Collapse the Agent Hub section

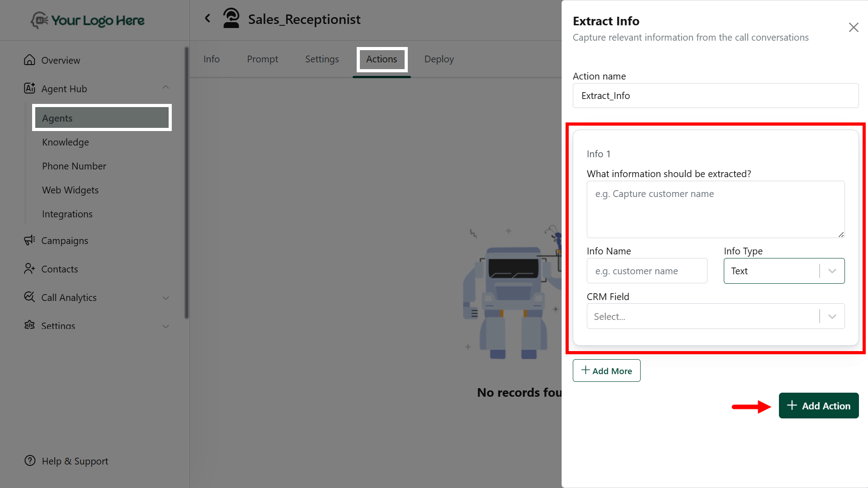(165, 88)
